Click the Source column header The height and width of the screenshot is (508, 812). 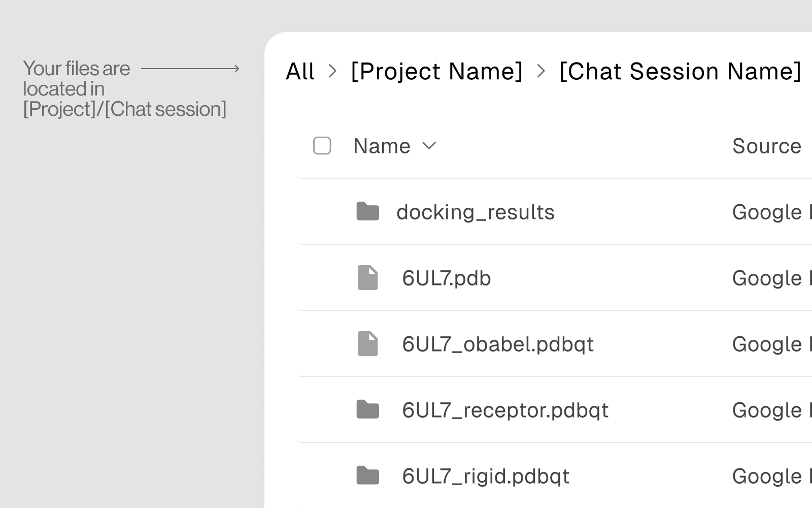tap(766, 146)
